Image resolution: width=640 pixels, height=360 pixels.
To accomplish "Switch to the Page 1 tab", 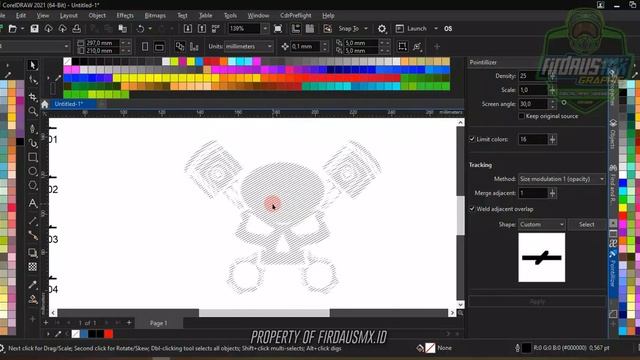I will [158, 323].
